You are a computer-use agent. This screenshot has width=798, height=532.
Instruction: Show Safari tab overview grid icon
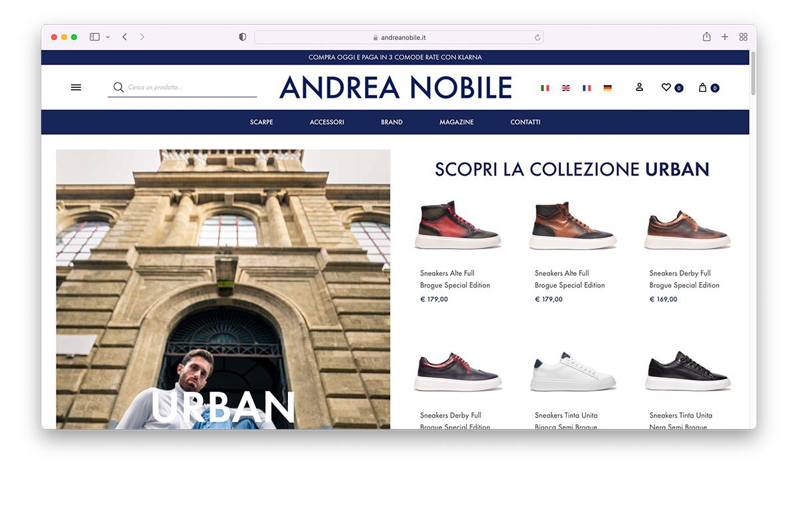tap(743, 37)
